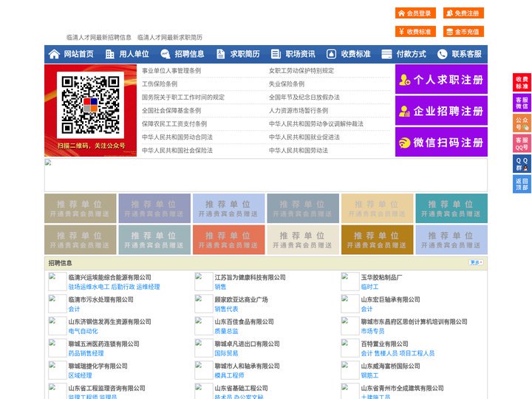Click 临清人才网最新求职简历 header link
This screenshot has height=399, width=532.
coord(170,38)
